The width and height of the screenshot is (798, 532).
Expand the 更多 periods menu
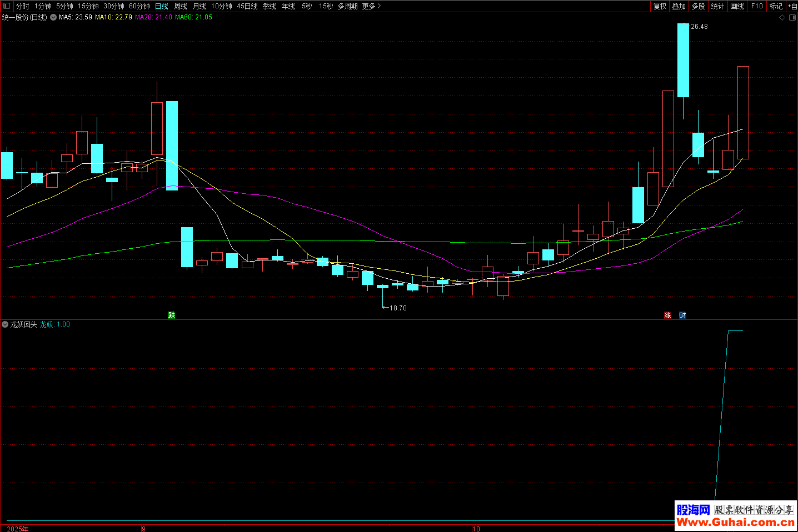tap(371, 6)
